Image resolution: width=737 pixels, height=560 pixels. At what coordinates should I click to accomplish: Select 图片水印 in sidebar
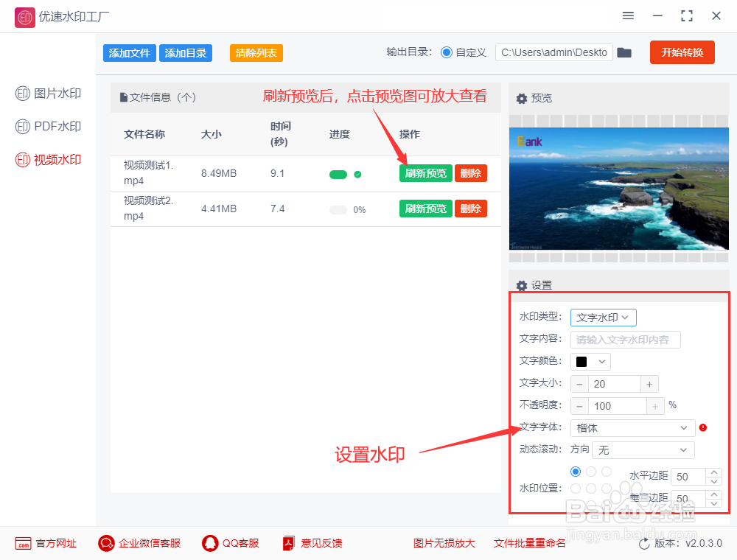(48, 94)
